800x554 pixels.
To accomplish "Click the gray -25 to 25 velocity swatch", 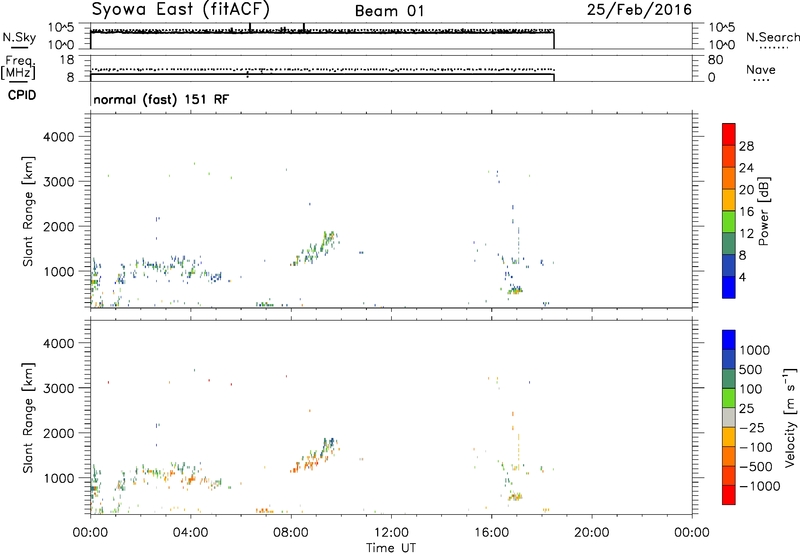I will (x=729, y=417).
